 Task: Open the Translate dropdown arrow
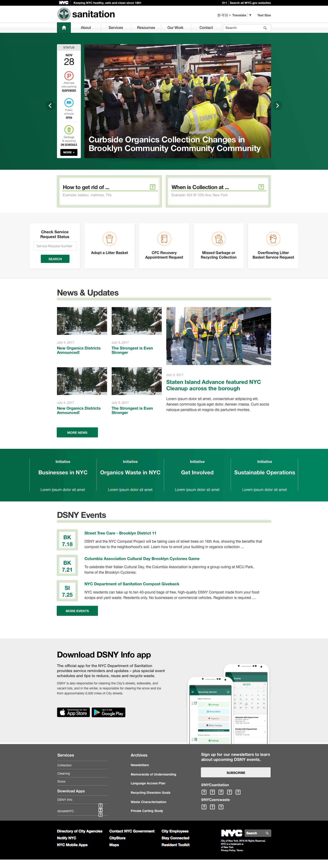[x=250, y=15]
